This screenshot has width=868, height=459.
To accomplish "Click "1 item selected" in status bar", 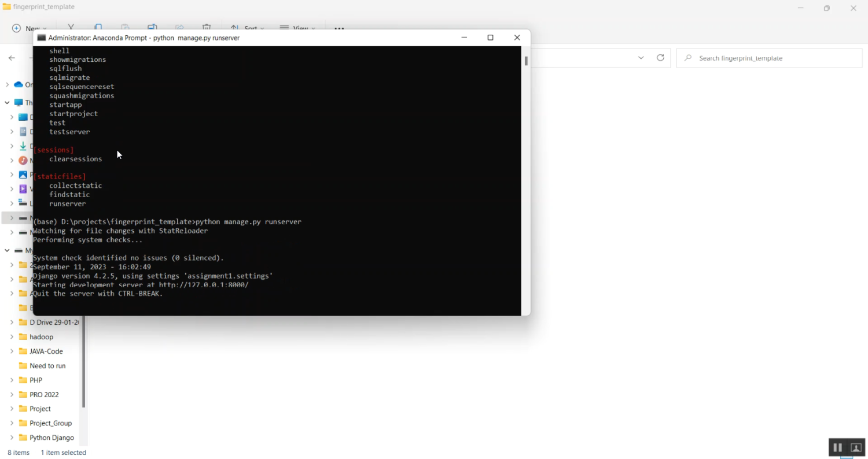I will click(x=64, y=453).
